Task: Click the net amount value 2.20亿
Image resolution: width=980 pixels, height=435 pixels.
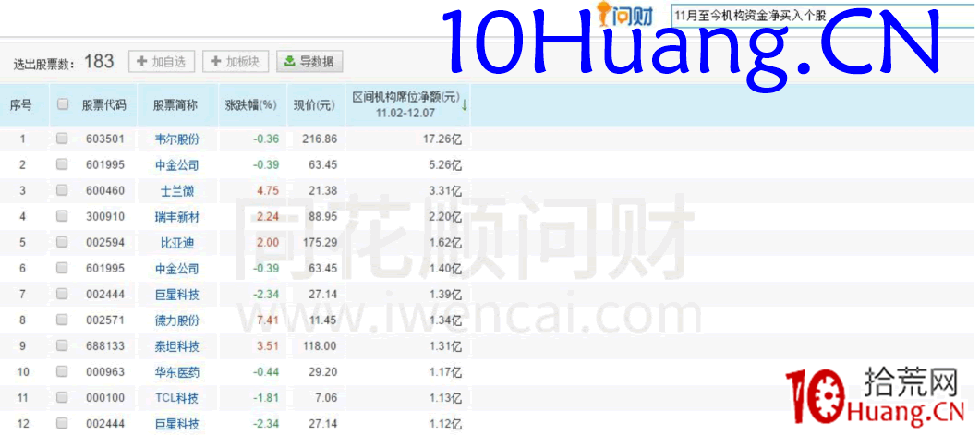Action: pyautogui.click(x=445, y=217)
